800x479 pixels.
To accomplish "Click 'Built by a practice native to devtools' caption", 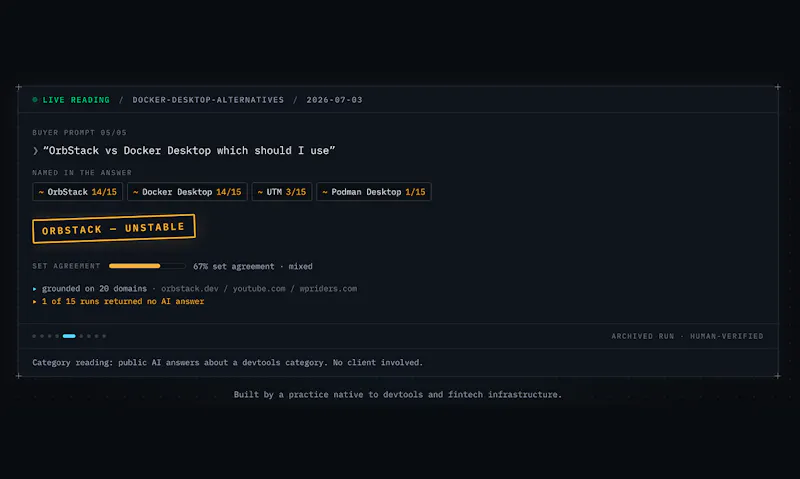I will (397, 394).
